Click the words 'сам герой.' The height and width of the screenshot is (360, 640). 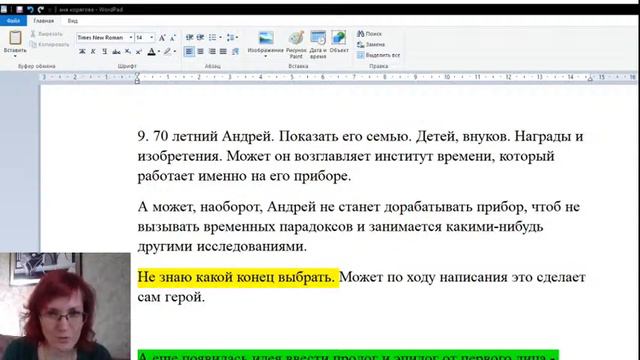tap(171, 297)
